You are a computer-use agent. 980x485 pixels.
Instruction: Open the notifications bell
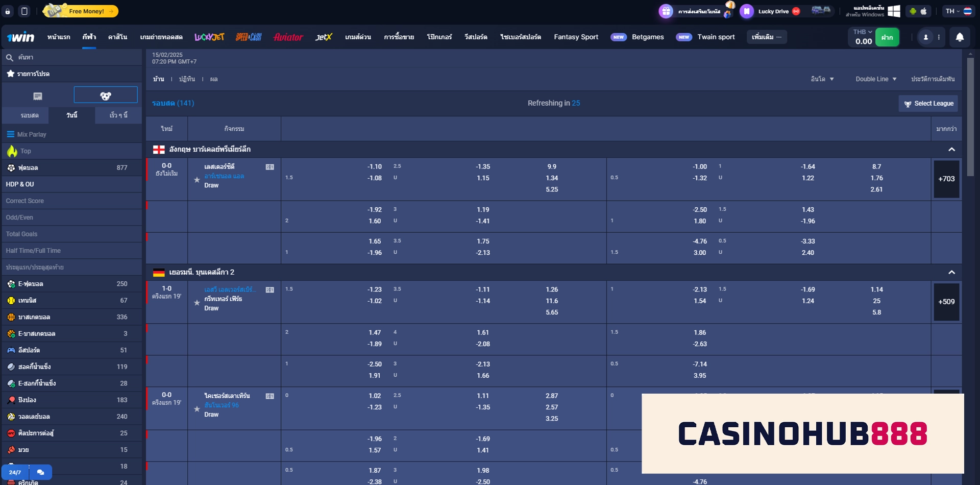click(x=960, y=37)
